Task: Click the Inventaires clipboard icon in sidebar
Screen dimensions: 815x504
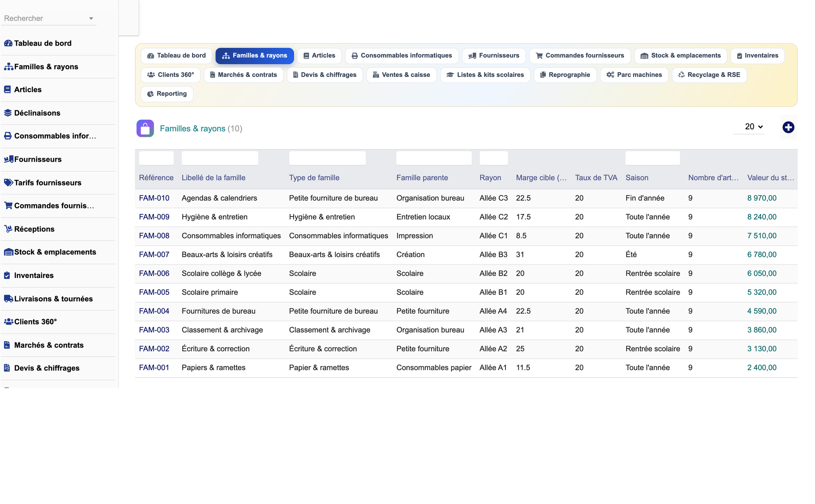Action: [x=7, y=275]
